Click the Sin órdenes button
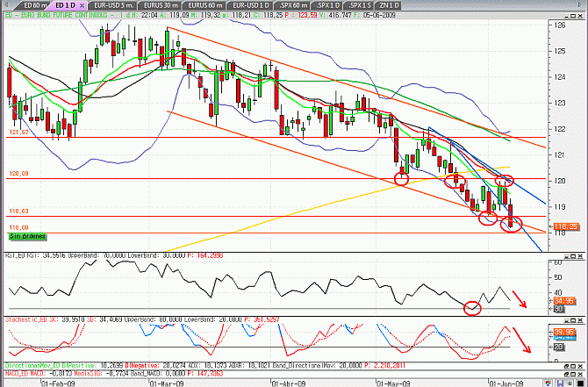Image resolution: width=588 pixels, height=387 pixels. click(27, 236)
